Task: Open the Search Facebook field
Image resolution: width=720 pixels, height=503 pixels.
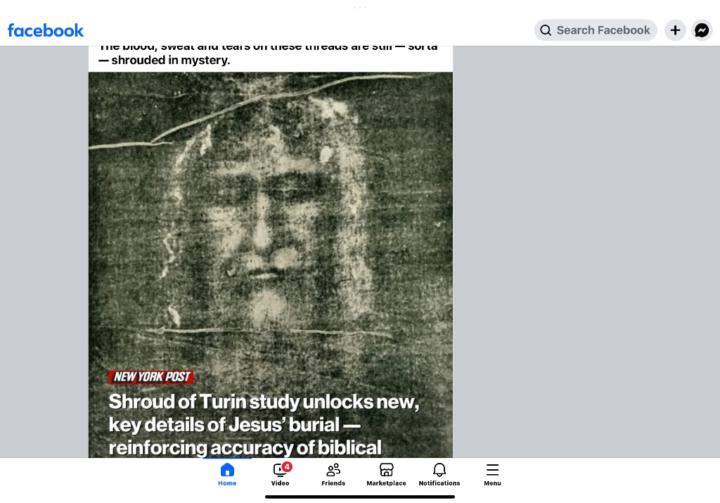Action: (x=595, y=30)
